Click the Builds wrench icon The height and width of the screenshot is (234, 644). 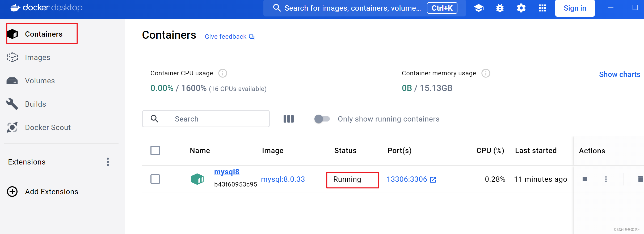[x=12, y=104]
